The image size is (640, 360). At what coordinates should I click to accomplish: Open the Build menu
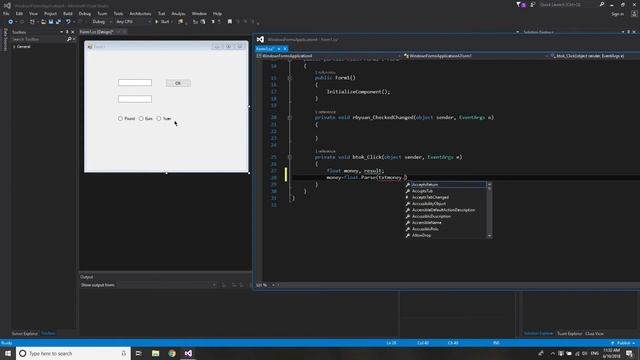pos(68,13)
